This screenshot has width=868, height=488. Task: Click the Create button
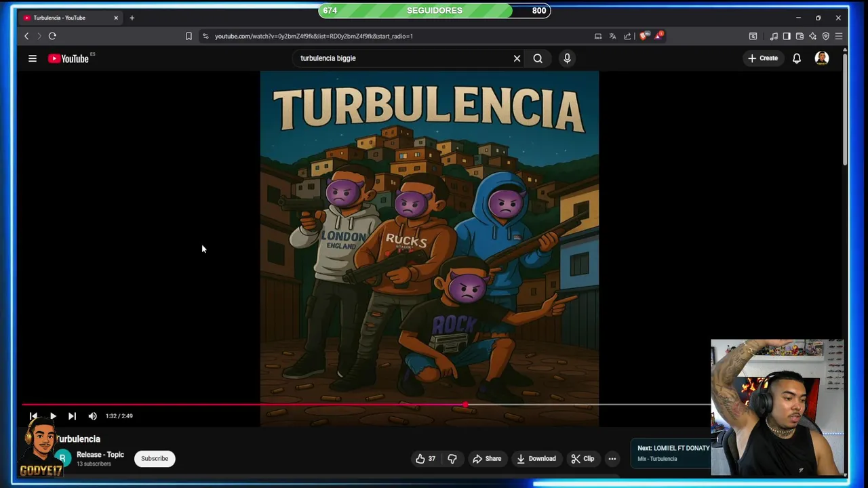(763, 58)
